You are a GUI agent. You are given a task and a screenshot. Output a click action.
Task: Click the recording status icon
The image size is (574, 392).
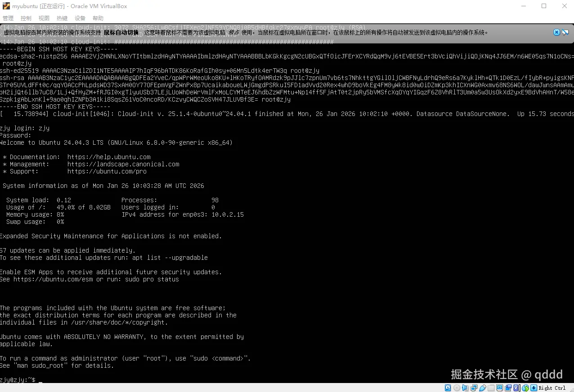point(508,388)
